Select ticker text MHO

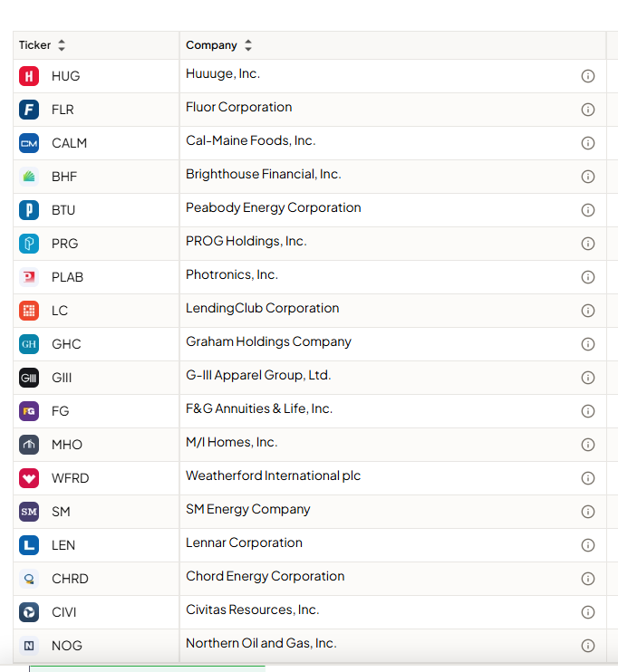pyautogui.click(x=66, y=445)
